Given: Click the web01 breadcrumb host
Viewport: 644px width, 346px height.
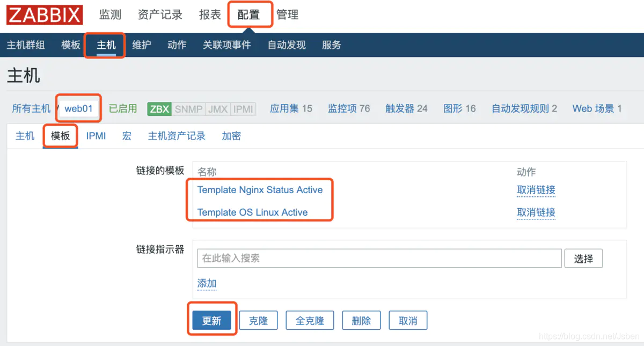Looking at the screenshot, I should (x=79, y=108).
